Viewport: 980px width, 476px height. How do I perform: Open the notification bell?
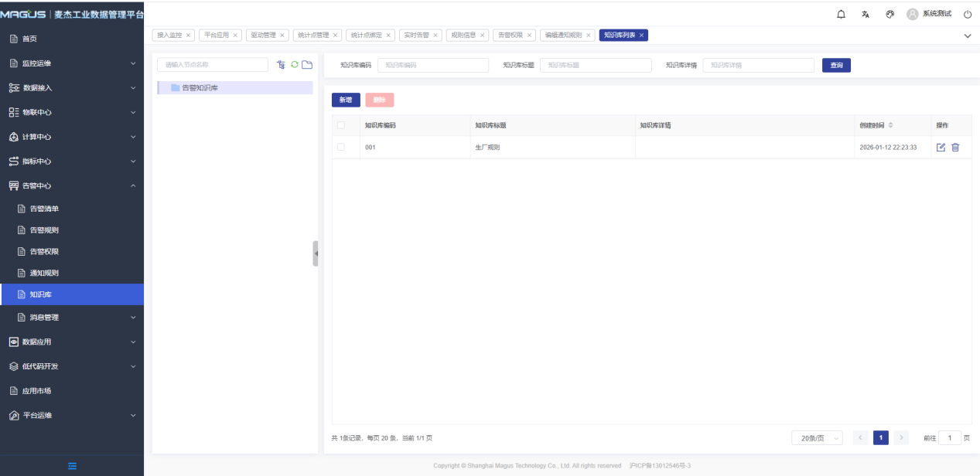click(x=842, y=15)
